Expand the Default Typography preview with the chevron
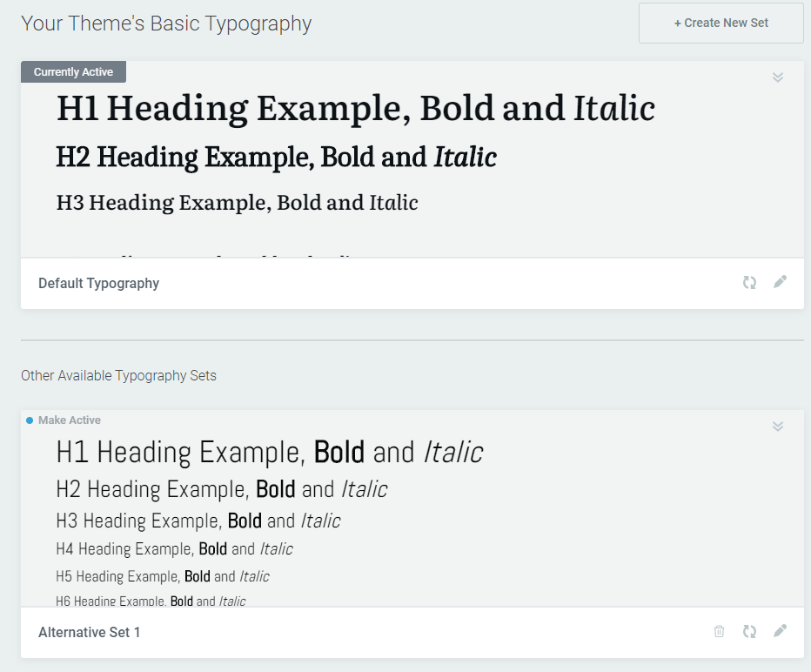811x672 pixels. click(778, 77)
